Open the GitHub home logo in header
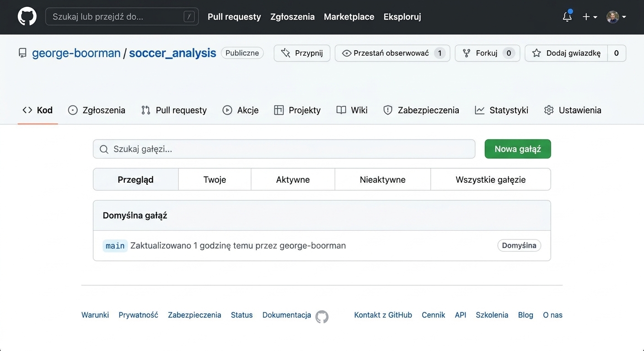 coord(27,16)
